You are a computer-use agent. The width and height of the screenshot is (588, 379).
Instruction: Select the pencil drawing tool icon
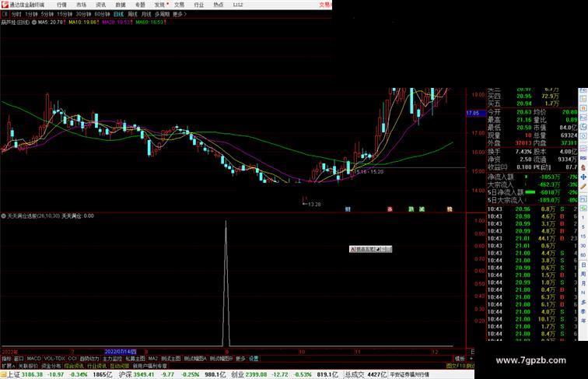click(583, 187)
